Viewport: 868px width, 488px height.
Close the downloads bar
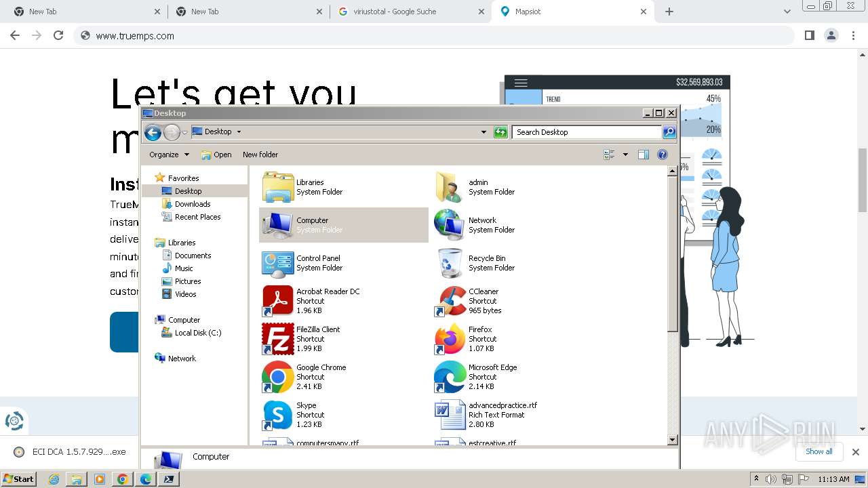click(856, 451)
